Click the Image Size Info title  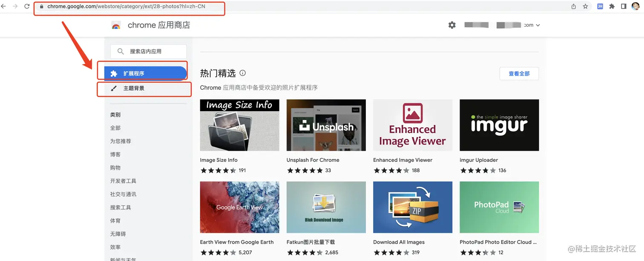(218, 160)
